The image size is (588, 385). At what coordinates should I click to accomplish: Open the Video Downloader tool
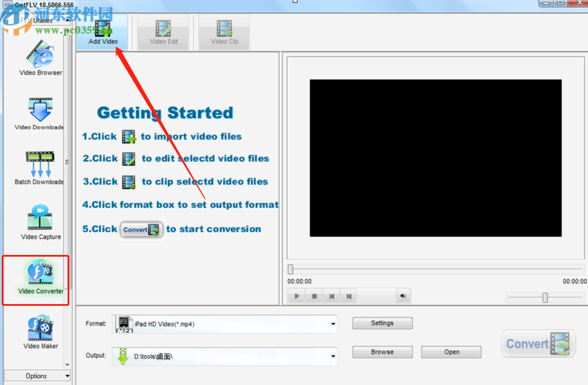tap(39, 114)
